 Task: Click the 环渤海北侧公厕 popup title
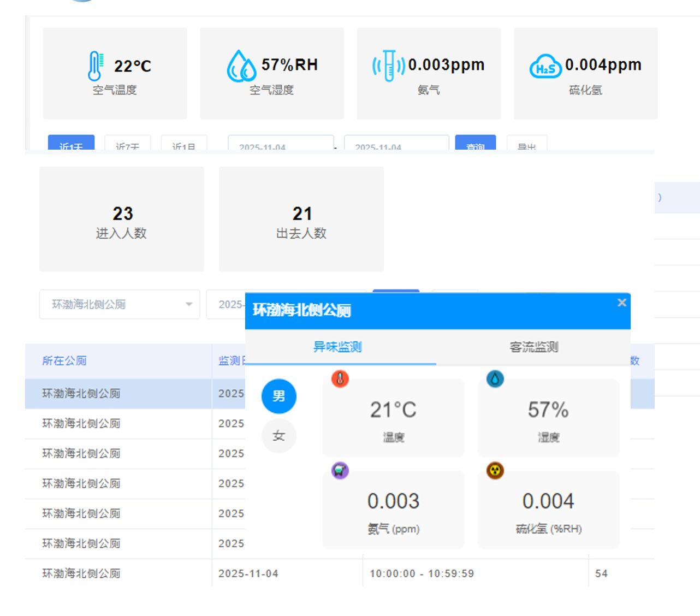[301, 310]
